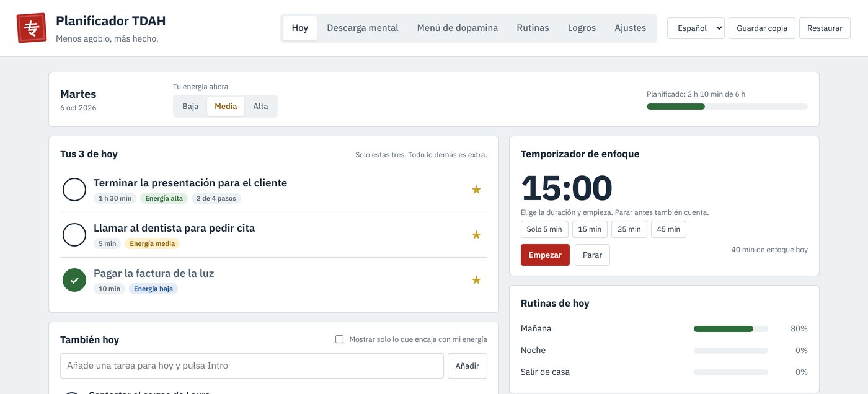Enable 'Mostrar solo lo que encaja con mi energía'
Viewport: 868px width, 394px height.
(x=339, y=339)
